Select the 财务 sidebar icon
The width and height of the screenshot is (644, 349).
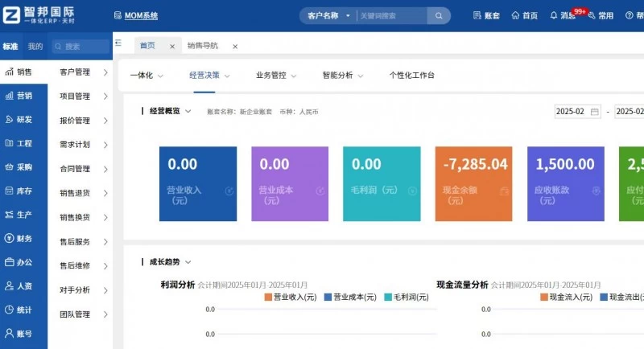[8, 238]
